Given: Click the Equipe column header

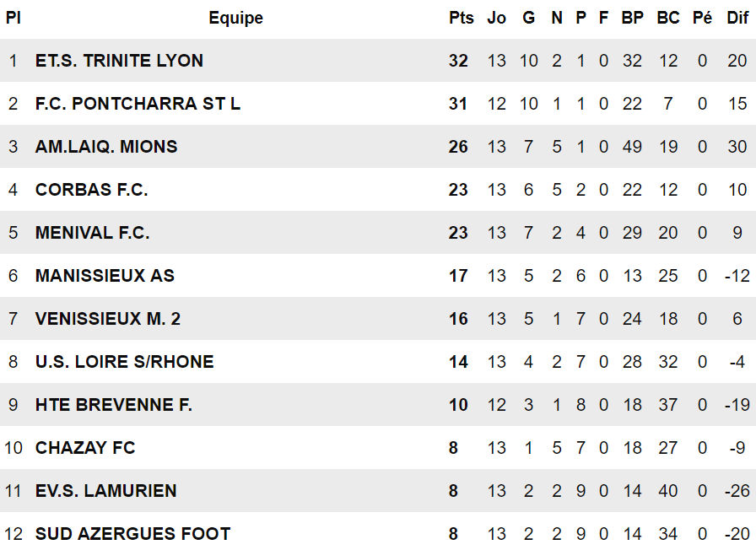Looking at the screenshot, I should [x=235, y=18].
